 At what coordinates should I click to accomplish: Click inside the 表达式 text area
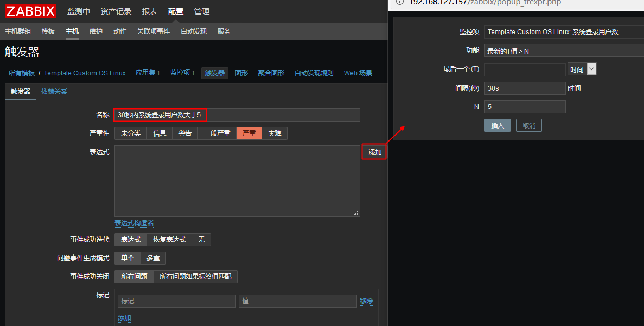[237, 181]
